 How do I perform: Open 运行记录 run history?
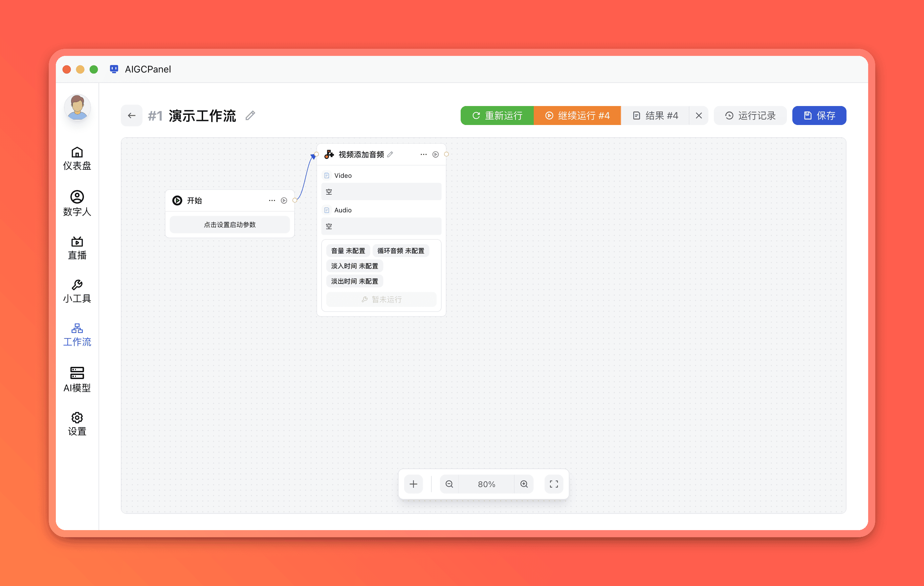coord(750,116)
